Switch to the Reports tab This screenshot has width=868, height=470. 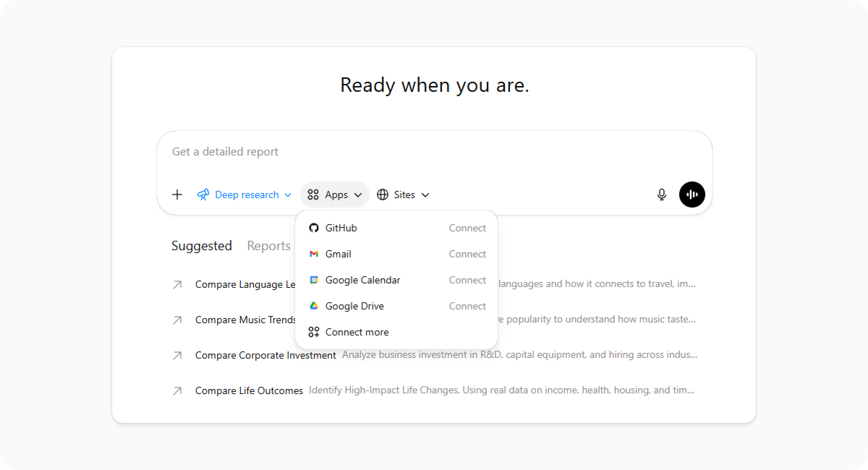[268, 246]
